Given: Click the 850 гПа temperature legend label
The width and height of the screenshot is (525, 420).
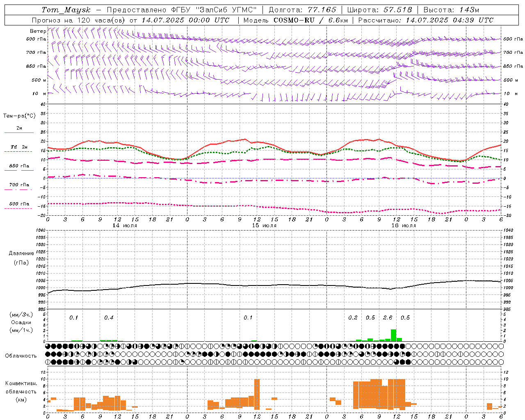Looking at the screenshot, I should [19, 166].
